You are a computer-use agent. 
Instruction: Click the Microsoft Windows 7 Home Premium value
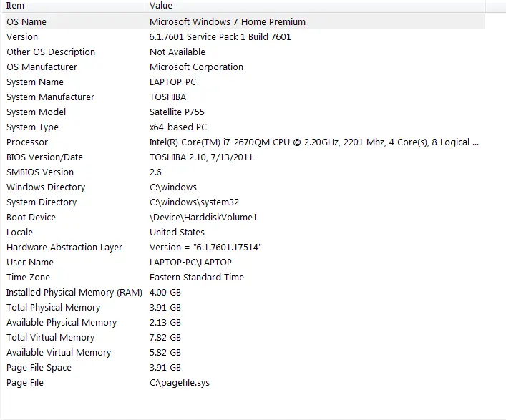tap(228, 21)
